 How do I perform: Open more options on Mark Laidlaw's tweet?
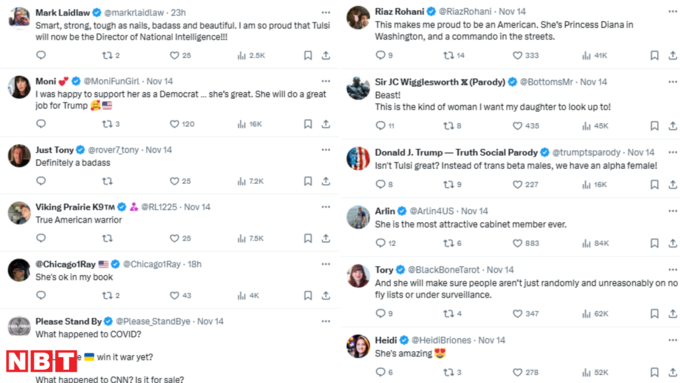[326, 13]
